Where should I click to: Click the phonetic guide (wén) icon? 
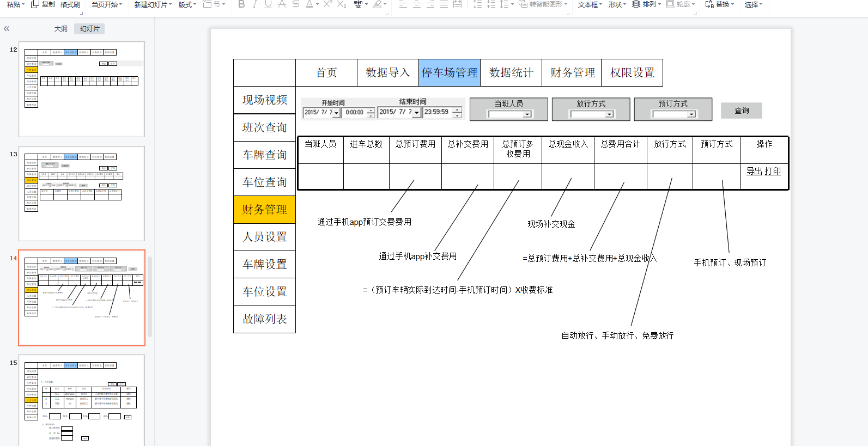coord(358,4)
